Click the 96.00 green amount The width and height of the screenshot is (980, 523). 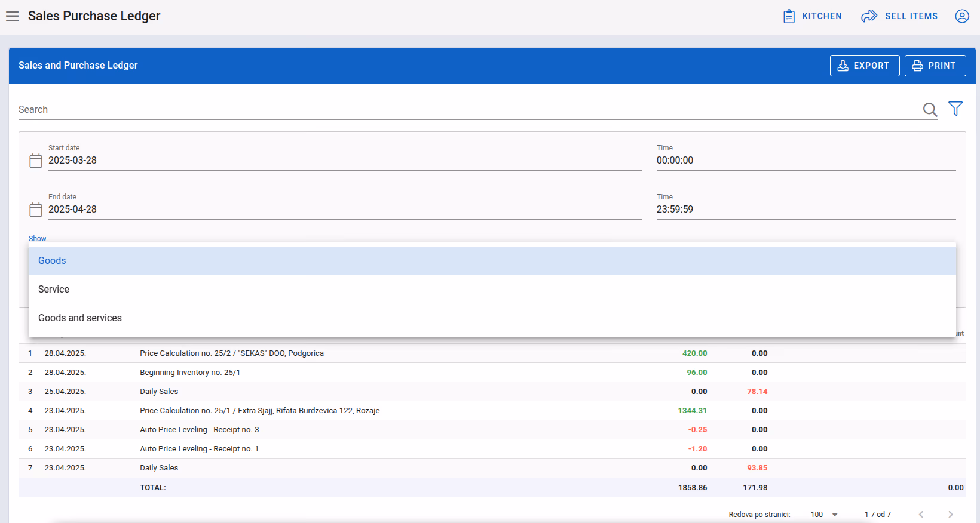click(697, 373)
